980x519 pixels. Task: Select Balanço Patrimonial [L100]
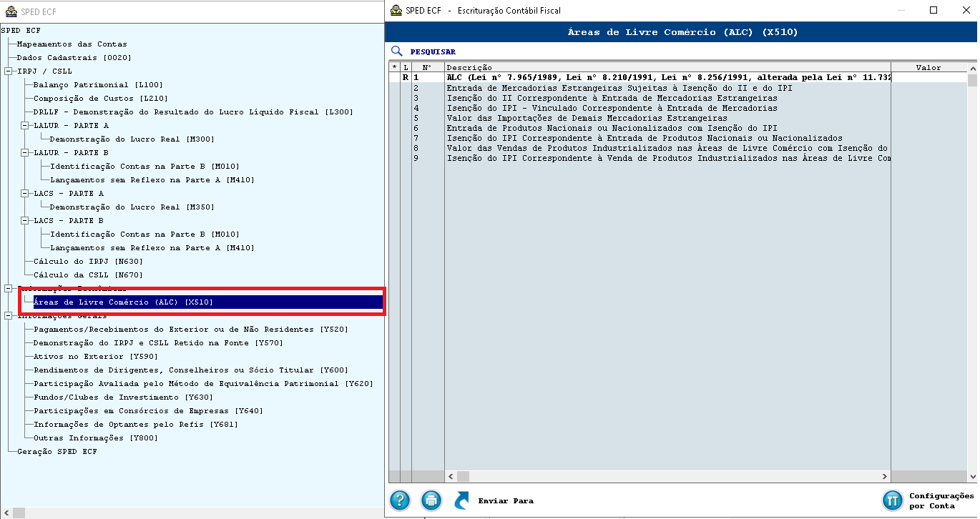[x=98, y=84]
